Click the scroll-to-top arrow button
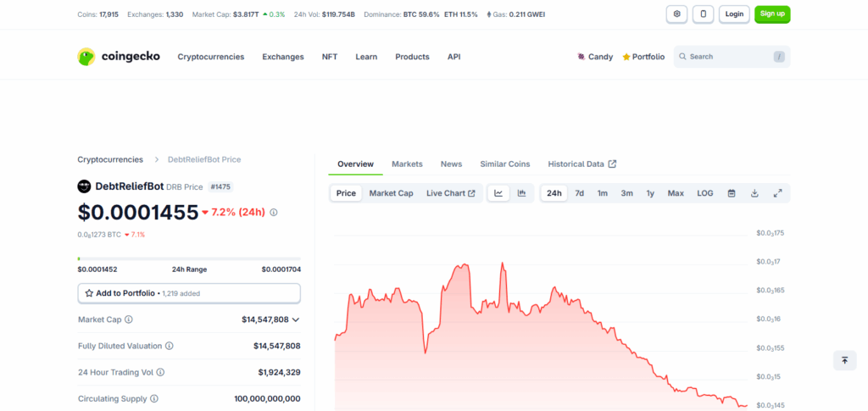The image size is (868, 411). [x=845, y=360]
